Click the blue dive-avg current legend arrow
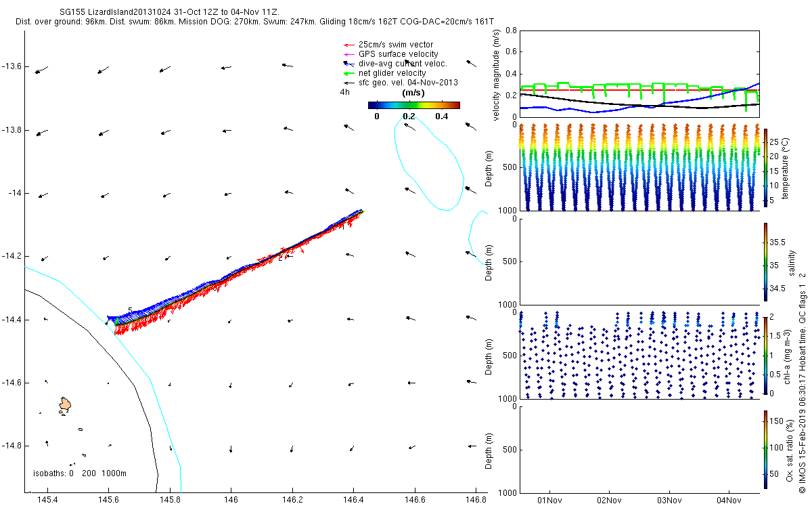The height and width of the screenshot is (508, 812). 349,64
